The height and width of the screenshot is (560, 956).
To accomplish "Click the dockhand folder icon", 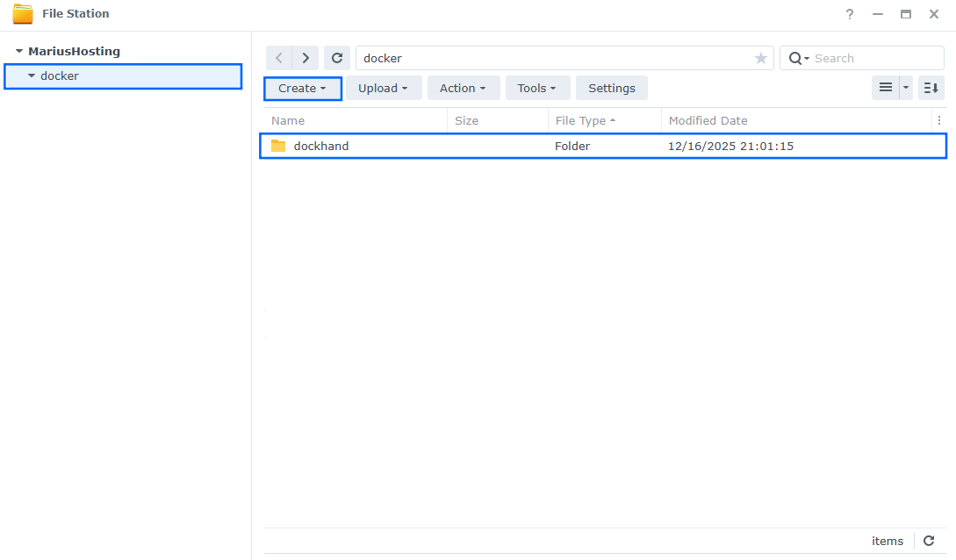I will [x=280, y=146].
